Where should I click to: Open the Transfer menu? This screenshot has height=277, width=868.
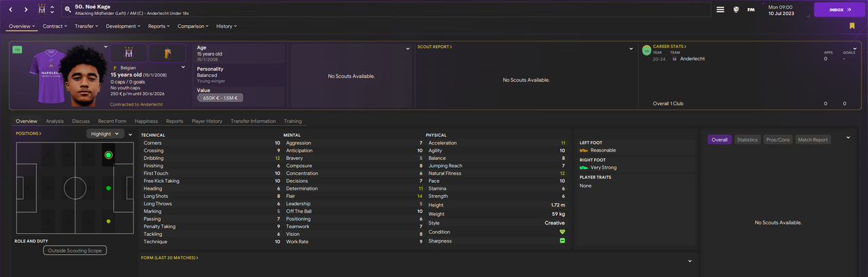click(x=86, y=26)
